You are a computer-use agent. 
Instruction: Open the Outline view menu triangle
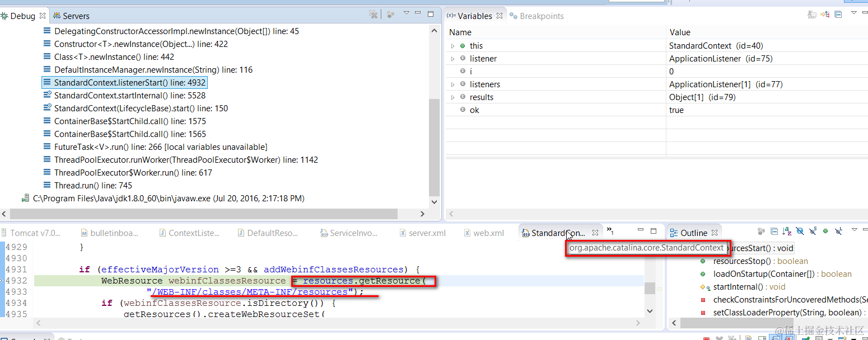855,229
